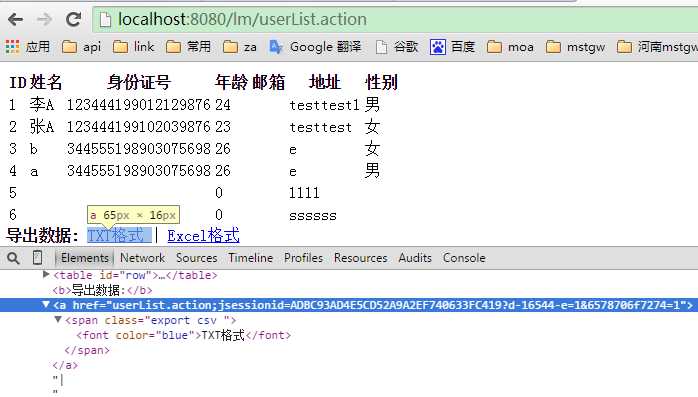Click the name cell 张A
The image size is (698, 397).
(x=42, y=127)
